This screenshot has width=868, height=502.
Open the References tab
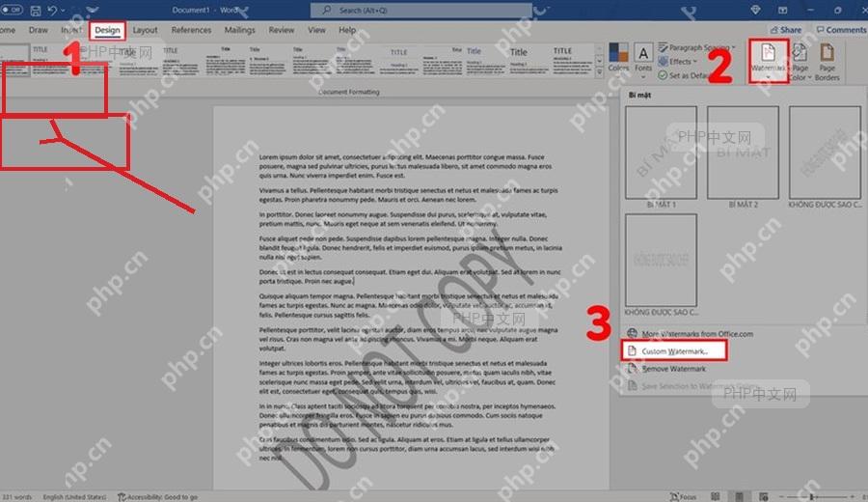coord(191,30)
